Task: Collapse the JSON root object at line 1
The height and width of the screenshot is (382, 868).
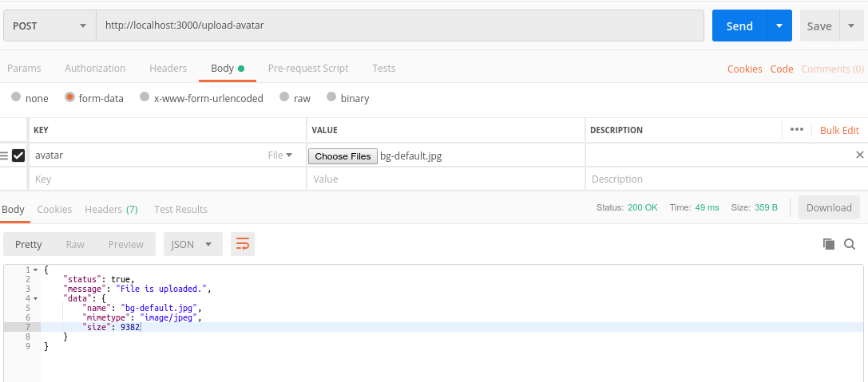Action: (x=35, y=270)
